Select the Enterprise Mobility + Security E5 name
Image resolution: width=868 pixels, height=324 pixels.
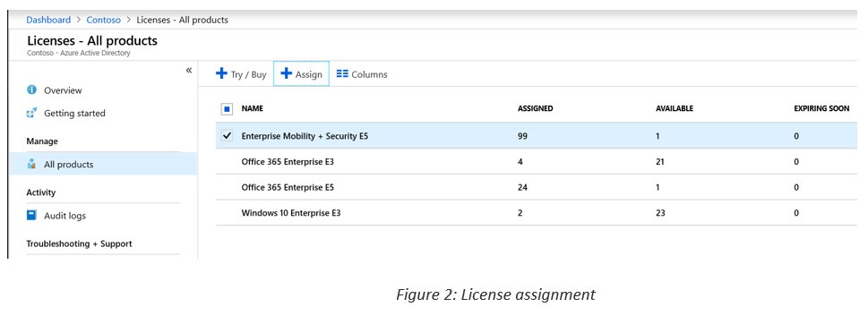pyautogui.click(x=305, y=136)
